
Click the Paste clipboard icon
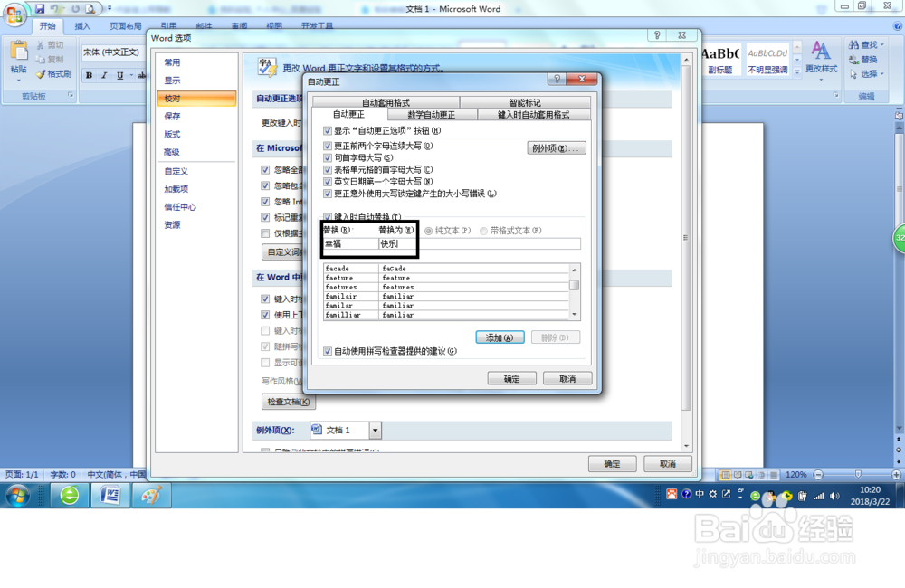pyautogui.click(x=18, y=51)
